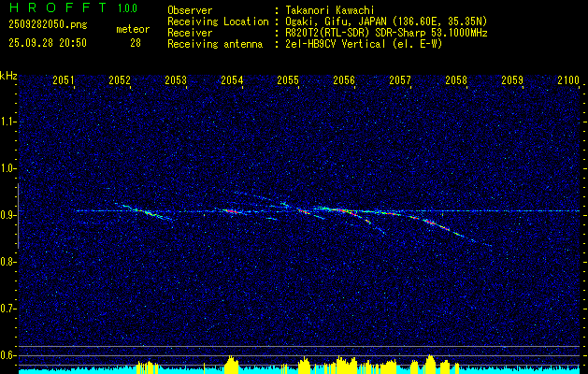Image resolution: width=588 pixels, height=374 pixels.
Task: Click the 1.0 kHz axis label
Action: pos(7,169)
